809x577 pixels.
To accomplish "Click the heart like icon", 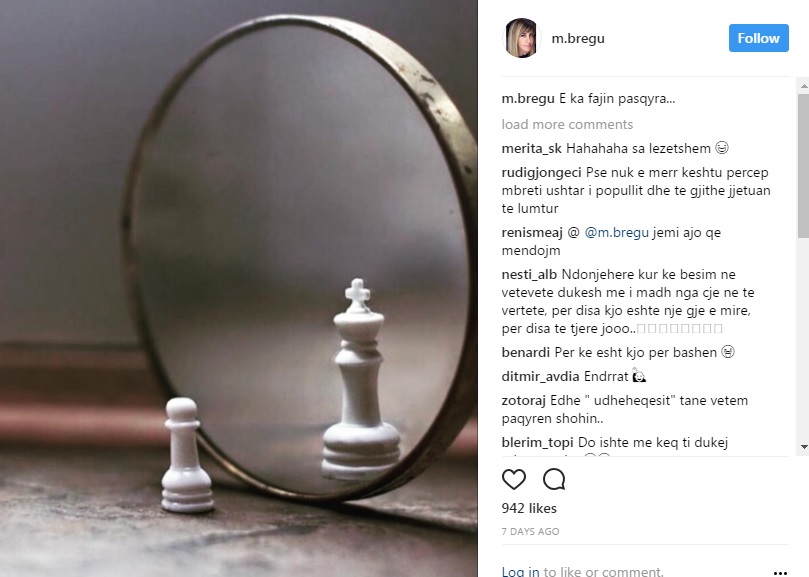I will point(514,479).
